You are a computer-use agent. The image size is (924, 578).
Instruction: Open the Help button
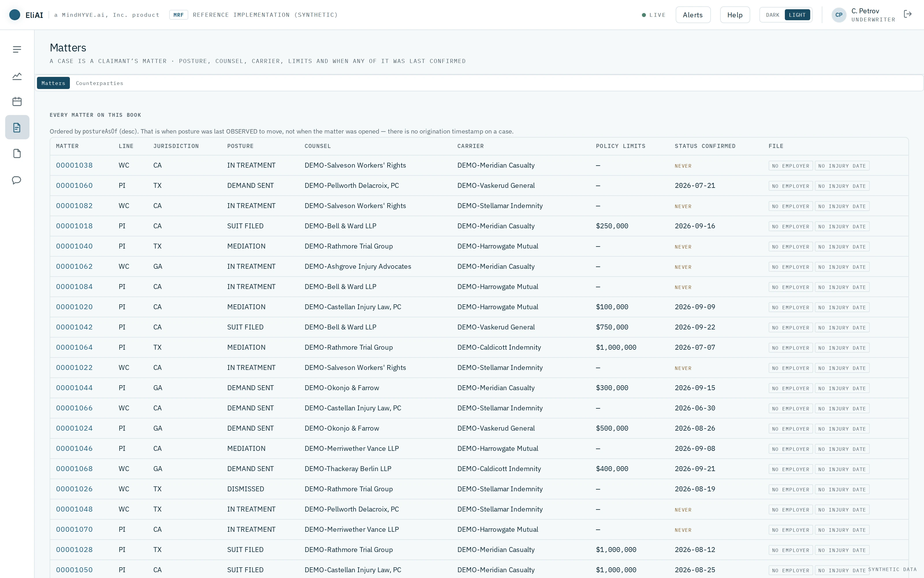(735, 15)
